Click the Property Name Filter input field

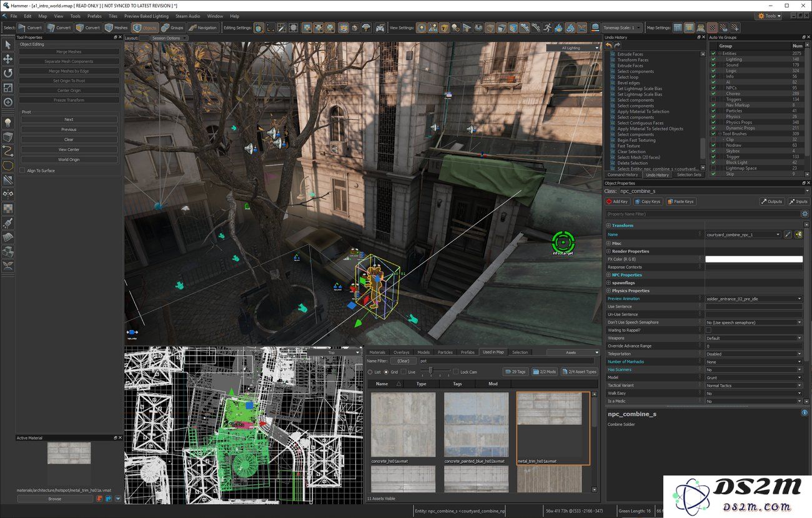[x=702, y=214]
